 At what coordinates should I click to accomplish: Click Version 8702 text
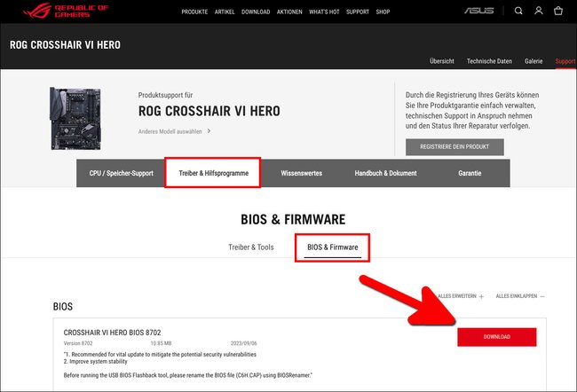tap(78, 343)
